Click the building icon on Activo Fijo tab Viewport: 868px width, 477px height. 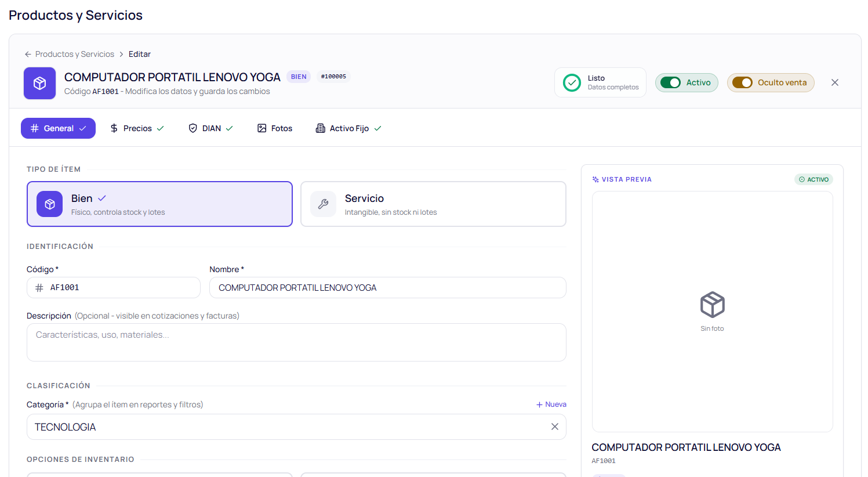(x=320, y=128)
